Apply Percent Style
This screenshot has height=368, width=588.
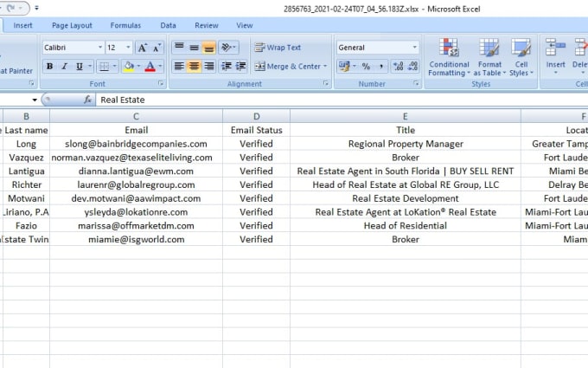click(x=366, y=67)
